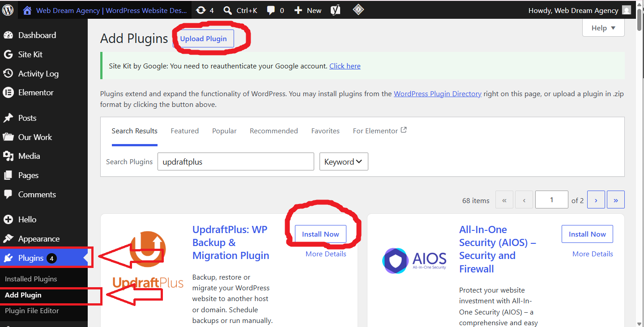Click the Plugins plug icon
This screenshot has height=327, width=644.
8,258
